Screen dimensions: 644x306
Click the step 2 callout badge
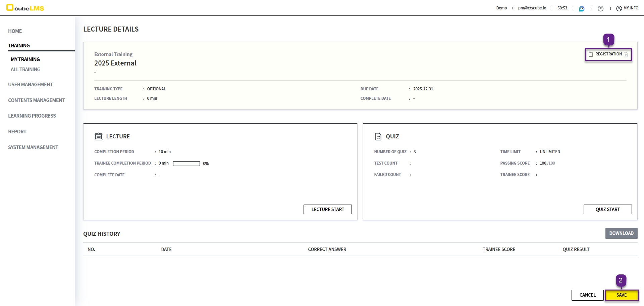(621, 280)
